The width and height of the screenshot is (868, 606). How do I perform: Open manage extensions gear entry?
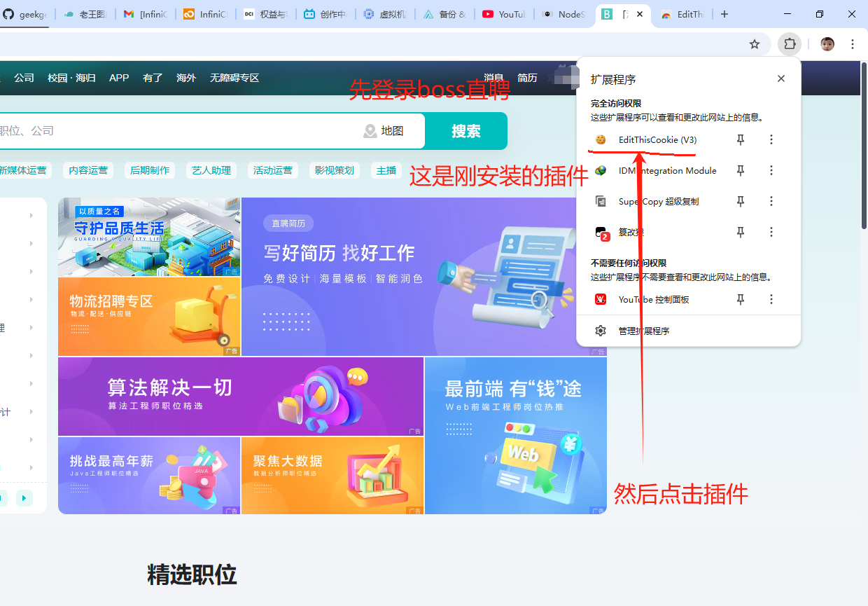coord(643,331)
